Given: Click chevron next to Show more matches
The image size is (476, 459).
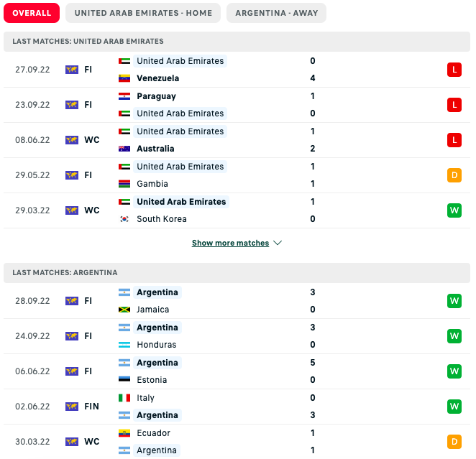Looking at the screenshot, I should (278, 244).
